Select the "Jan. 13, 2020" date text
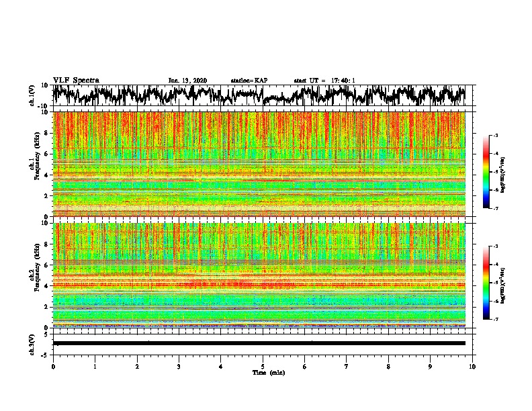 (187, 81)
